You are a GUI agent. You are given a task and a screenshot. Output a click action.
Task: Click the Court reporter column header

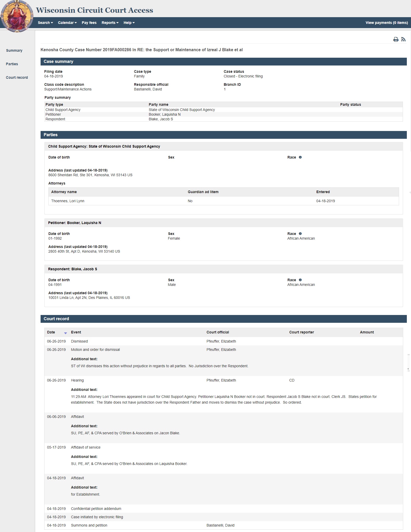pos(301,332)
